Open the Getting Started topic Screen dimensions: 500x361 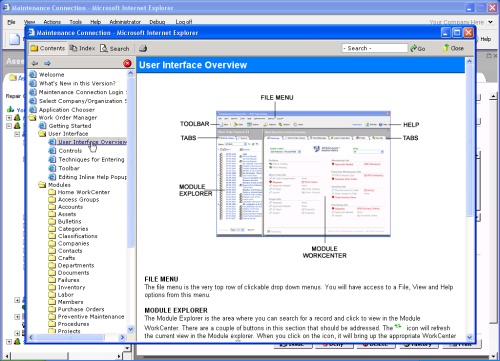70,126
